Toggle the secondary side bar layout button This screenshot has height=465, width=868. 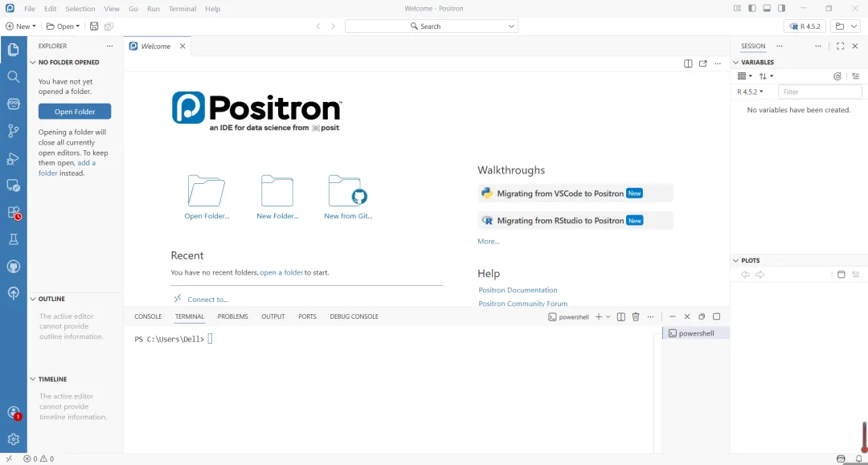(782, 8)
